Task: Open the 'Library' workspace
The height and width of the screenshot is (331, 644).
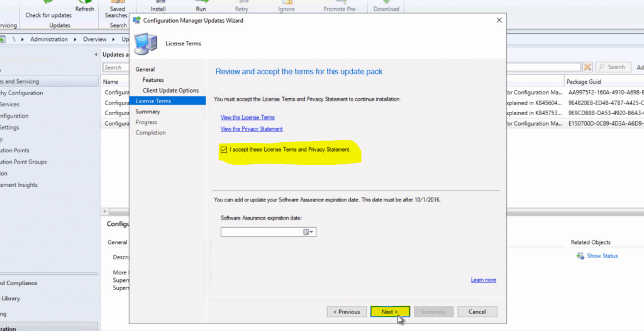Action: [10, 298]
